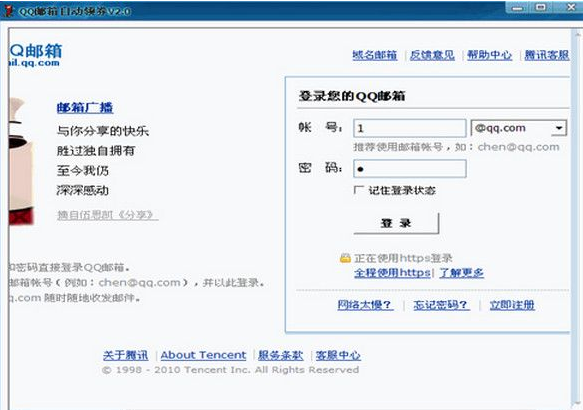
Task: Toggle the 记住登录状态 checkbox
Action: point(358,190)
